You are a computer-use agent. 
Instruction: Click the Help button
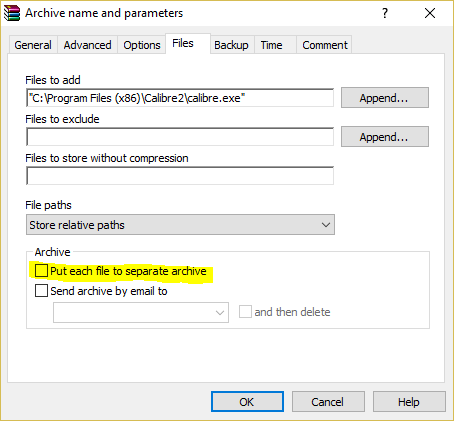[409, 402]
